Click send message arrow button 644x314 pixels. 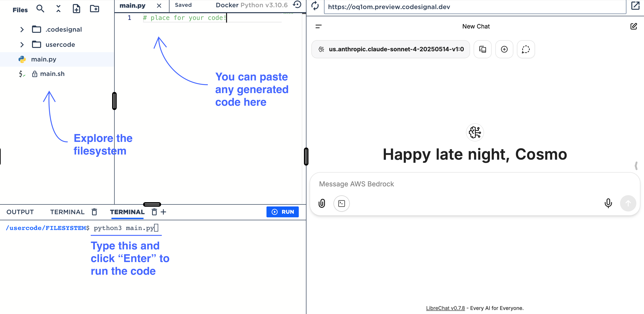click(628, 203)
